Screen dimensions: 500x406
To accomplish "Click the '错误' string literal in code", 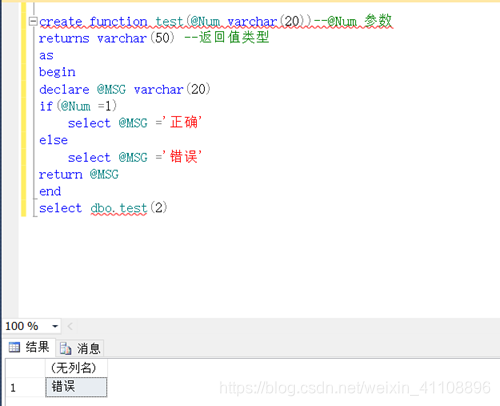I will pos(182,157).
